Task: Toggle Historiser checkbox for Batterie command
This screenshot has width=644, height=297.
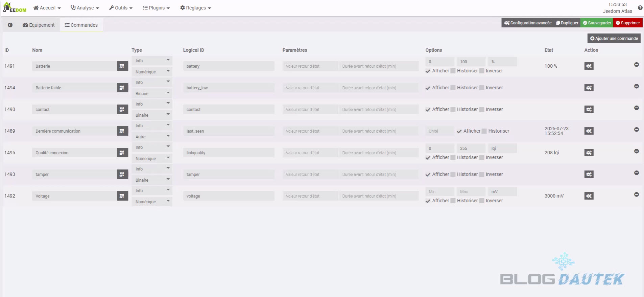Action: click(x=453, y=71)
